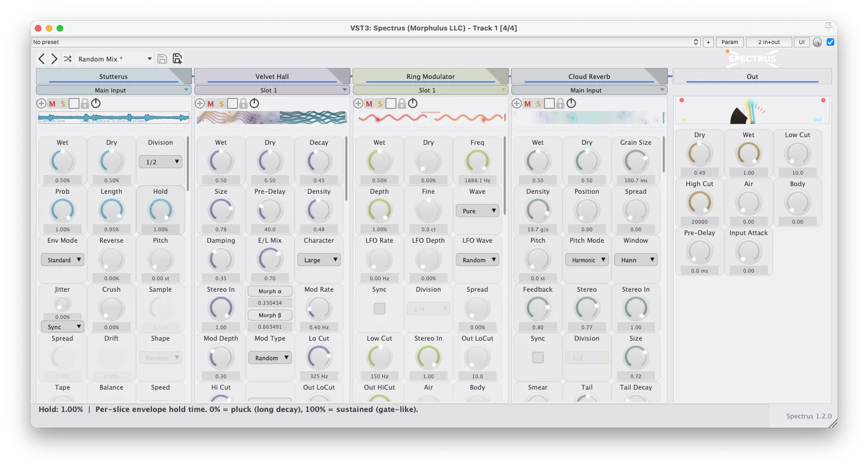Toggle the Cloud Reverb Sync checkbox
The image size is (868, 468).
[538, 358]
